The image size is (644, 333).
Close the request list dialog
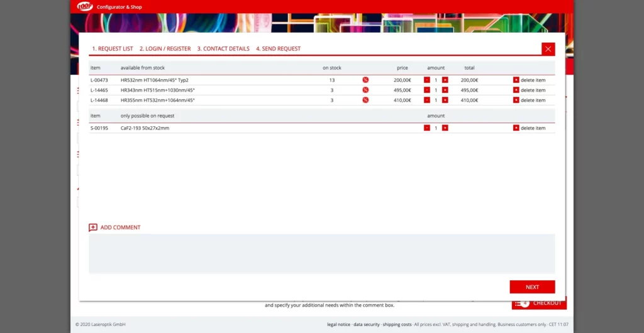coord(548,49)
